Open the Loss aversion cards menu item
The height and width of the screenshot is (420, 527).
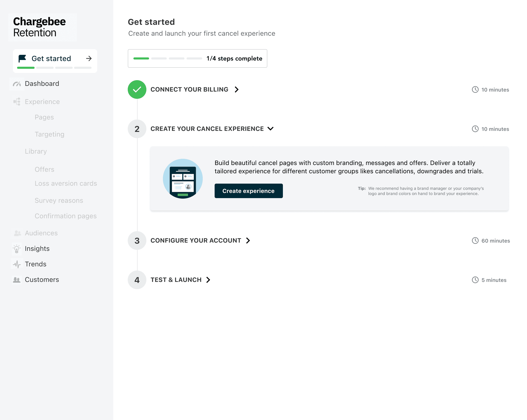point(66,183)
